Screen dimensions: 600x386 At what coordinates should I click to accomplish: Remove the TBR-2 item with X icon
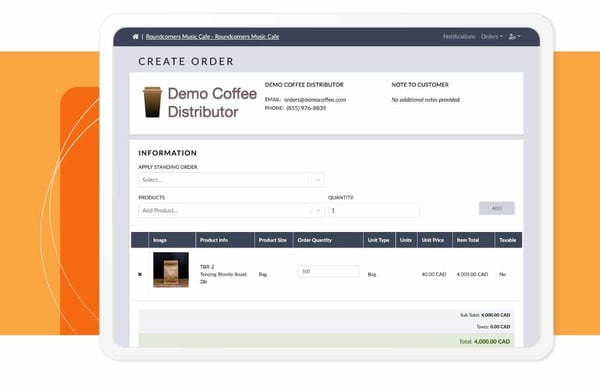(x=140, y=274)
